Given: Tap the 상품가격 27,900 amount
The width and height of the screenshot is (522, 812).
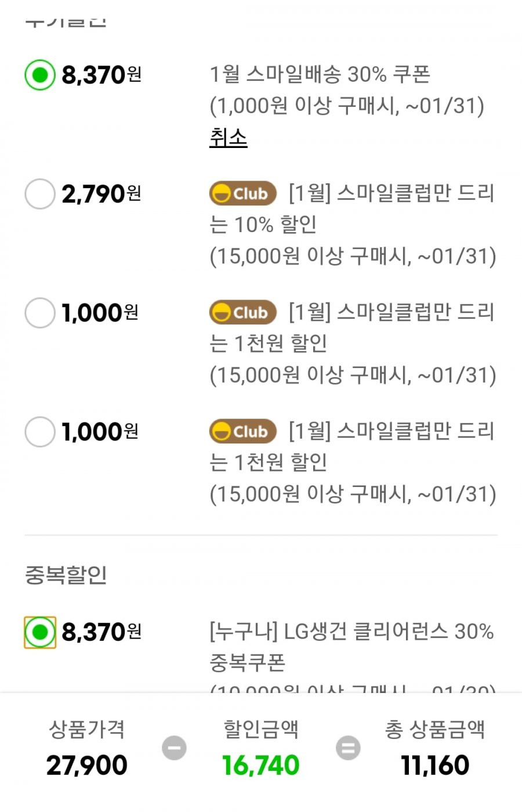Looking at the screenshot, I should [87, 766].
